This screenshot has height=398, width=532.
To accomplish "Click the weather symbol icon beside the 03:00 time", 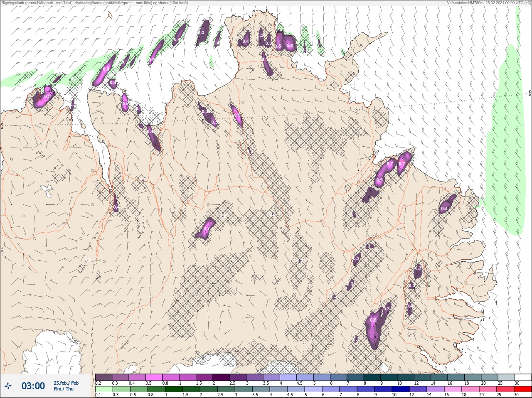I will point(8,386).
